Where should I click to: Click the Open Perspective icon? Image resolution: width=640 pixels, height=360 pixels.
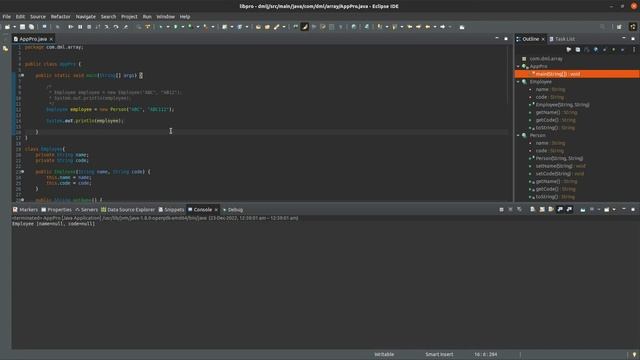pyautogui.click(x=619, y=27)
